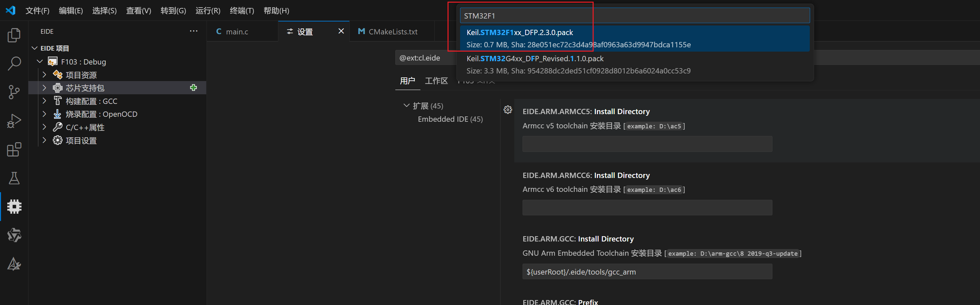Click the ARMCC5 Install Directory input field
This screenshot has width=980, height=305.
(647, 144)
